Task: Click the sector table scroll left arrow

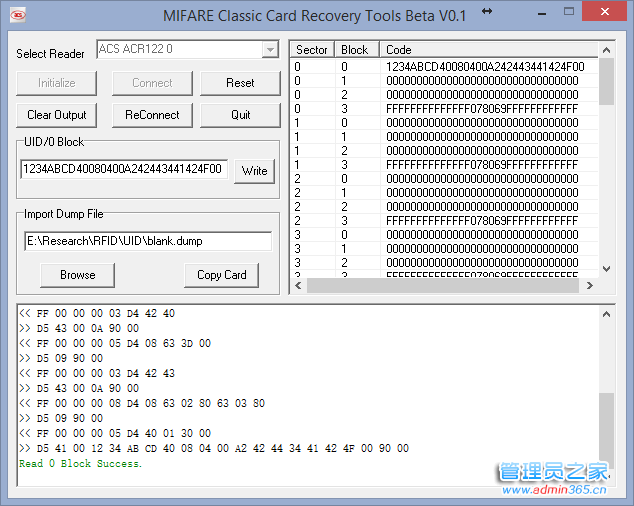Action: 298,286
